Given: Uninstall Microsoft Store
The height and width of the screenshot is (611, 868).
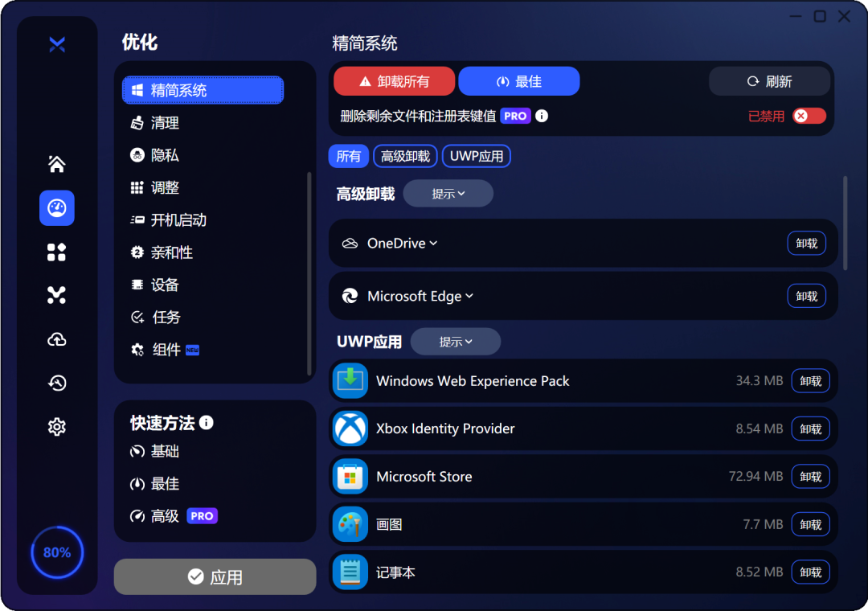Looking at the screenshot, I should [x=810, y=477].
